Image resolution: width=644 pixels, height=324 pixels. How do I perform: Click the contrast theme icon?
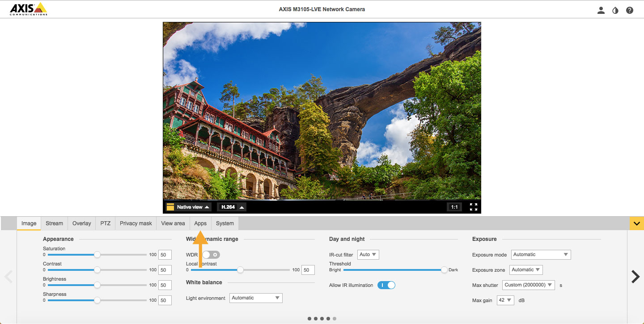(615, 10)
